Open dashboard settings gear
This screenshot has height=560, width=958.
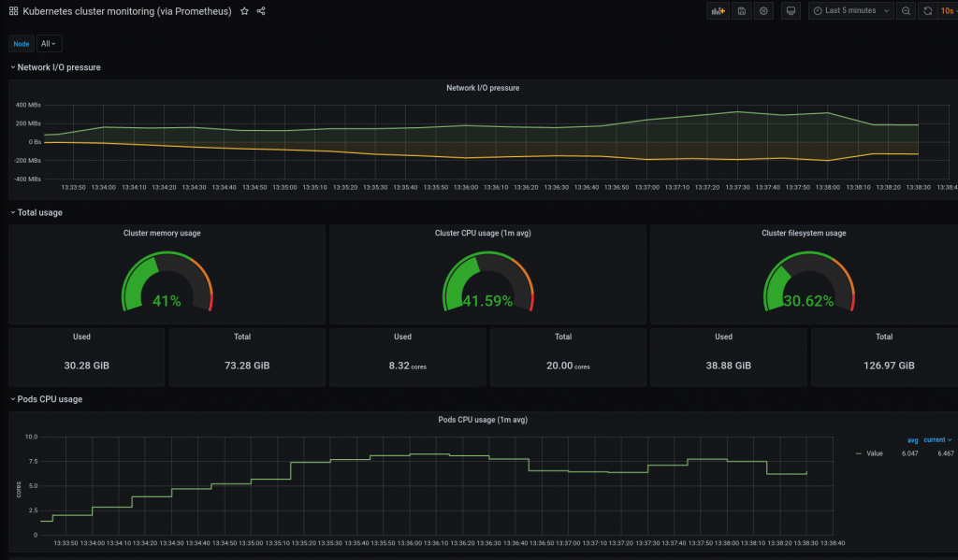(764, 11)
